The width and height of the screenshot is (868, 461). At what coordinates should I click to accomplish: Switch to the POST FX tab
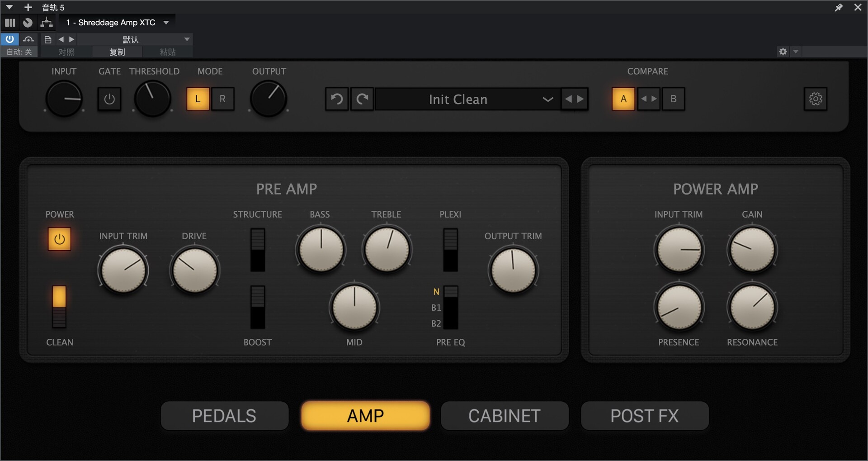click(645, 416)
